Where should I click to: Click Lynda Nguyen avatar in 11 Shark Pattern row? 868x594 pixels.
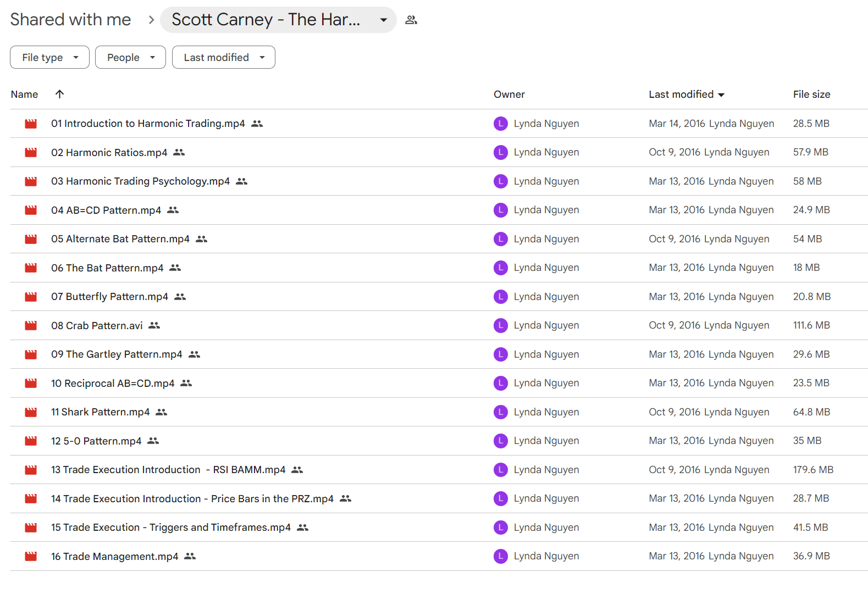[x=500, y=412]
